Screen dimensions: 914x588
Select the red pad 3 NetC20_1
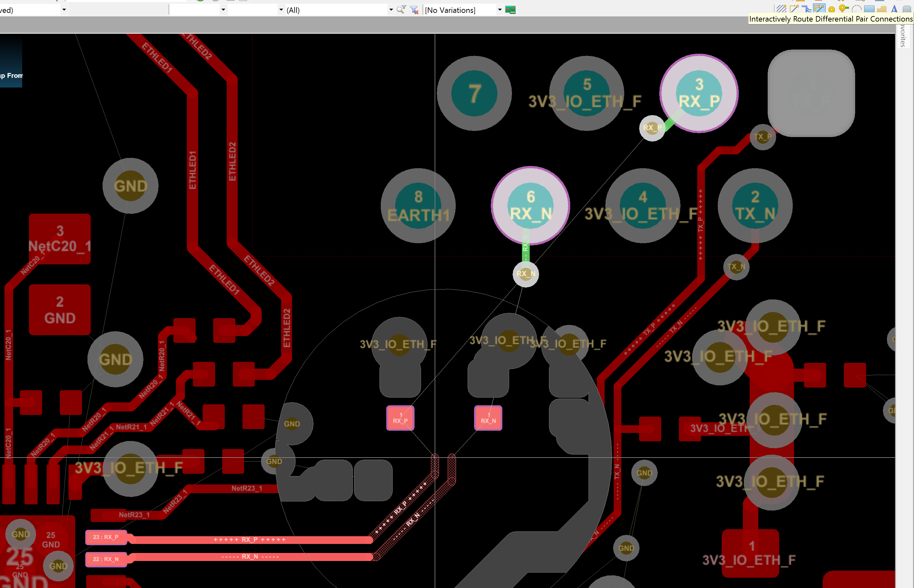[60, 239]
